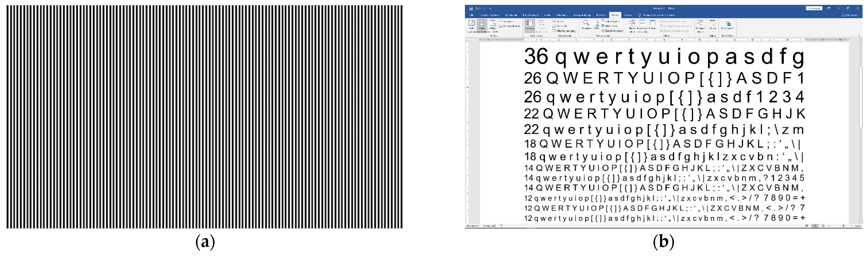Viewport: 868px width, 256px height.
Task: Enable Gridlines (Linie siatki) checkbox
Action: click(554, 26)
